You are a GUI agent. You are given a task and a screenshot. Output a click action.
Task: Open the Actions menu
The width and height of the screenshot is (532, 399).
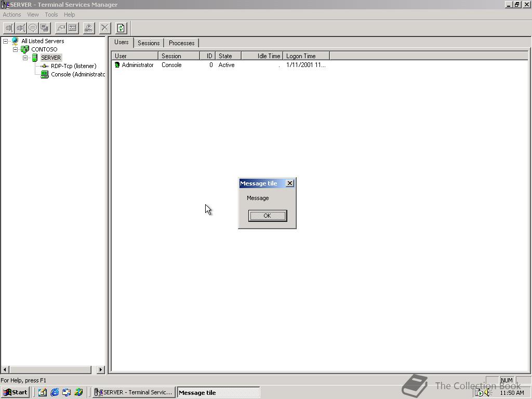12,15
